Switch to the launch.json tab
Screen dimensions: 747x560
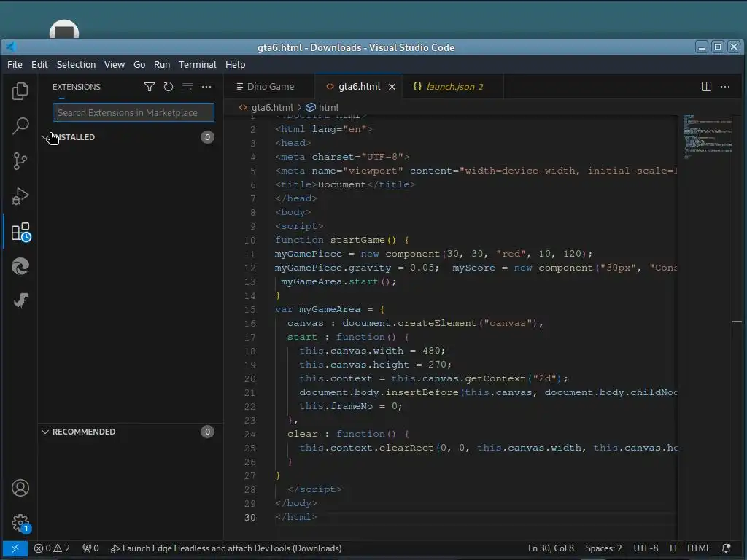pyautogui.click(x=452, y=87)
